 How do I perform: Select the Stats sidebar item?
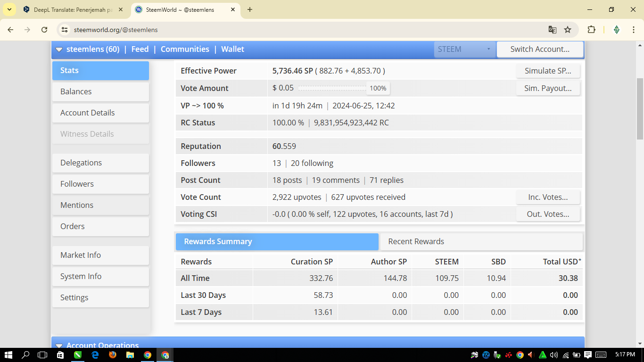point(100,71)
